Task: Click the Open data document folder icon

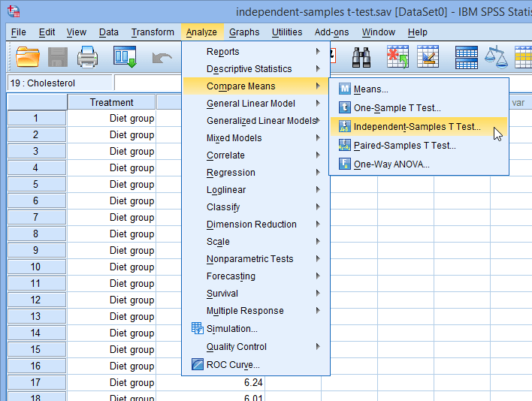Action: click(28, 57)
